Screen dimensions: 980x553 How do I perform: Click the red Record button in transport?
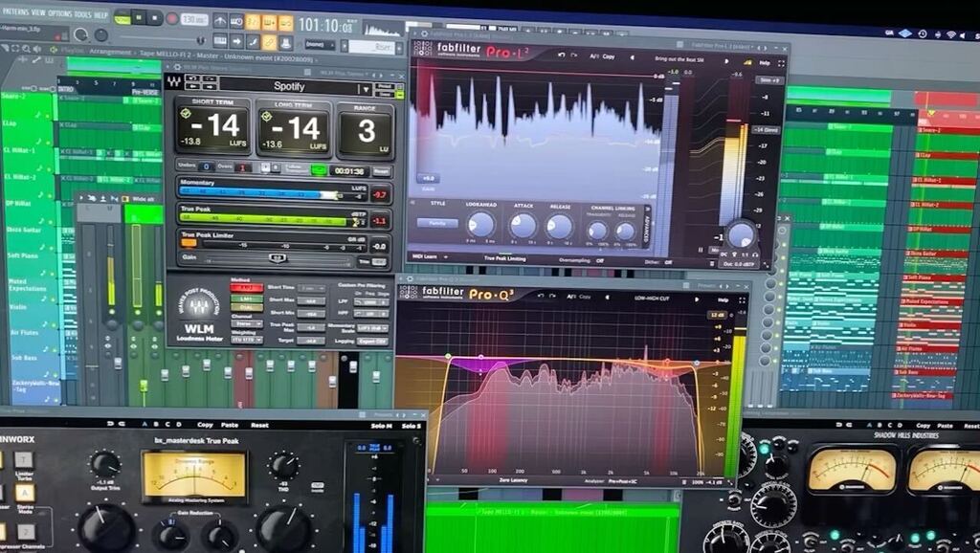pyautogui.click(x=172, y=19)
